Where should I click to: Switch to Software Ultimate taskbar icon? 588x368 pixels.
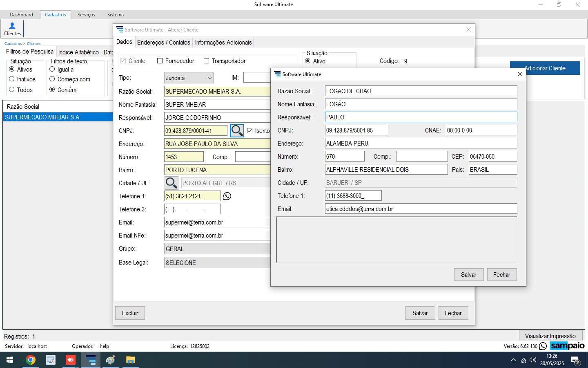click(90, 360)
